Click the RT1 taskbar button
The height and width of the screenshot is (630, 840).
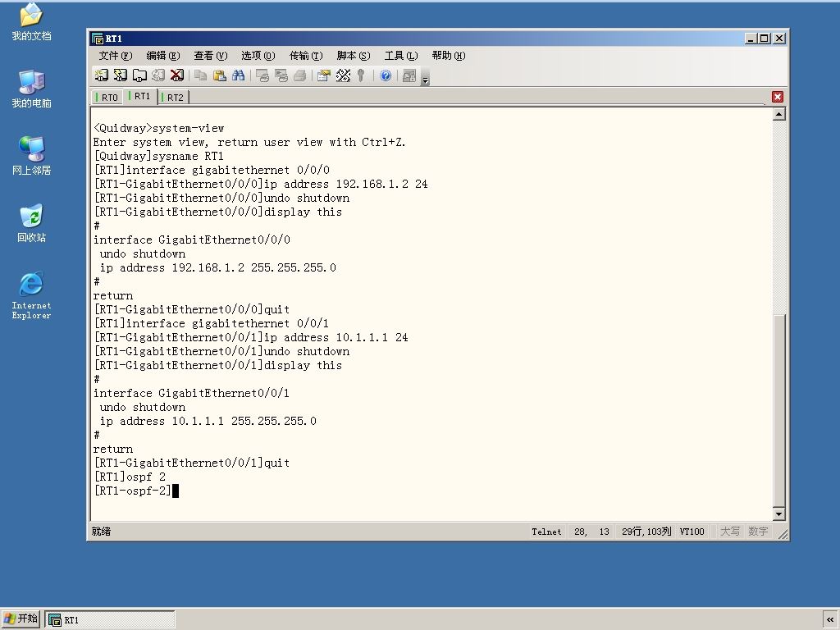110,620
